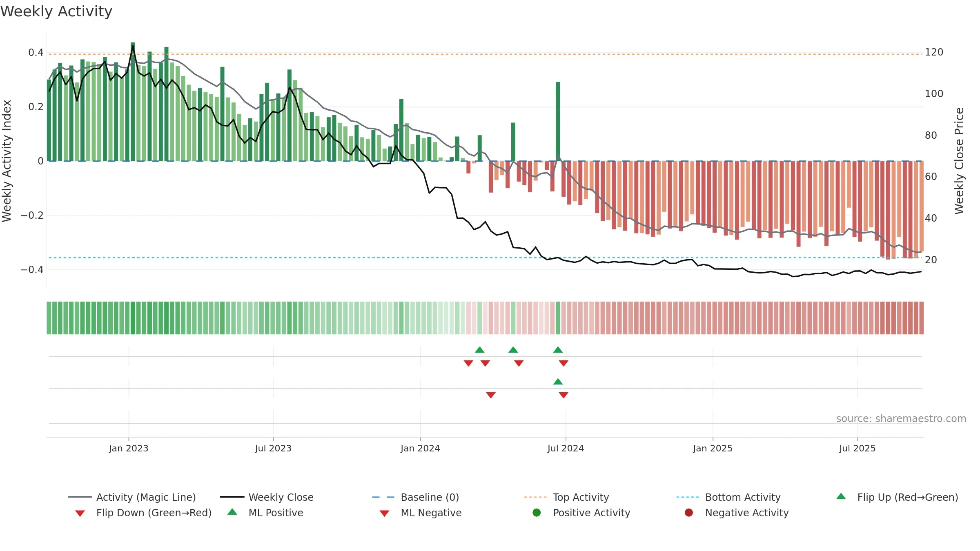Click the Negative Activity red circle legend icon
The width and height of the screenshot is (980, 551).
(x=689, y=513)
